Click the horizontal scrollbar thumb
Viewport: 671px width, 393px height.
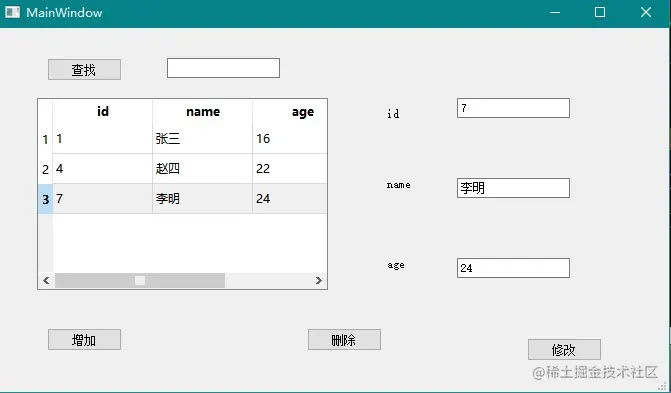pos(140,280)
